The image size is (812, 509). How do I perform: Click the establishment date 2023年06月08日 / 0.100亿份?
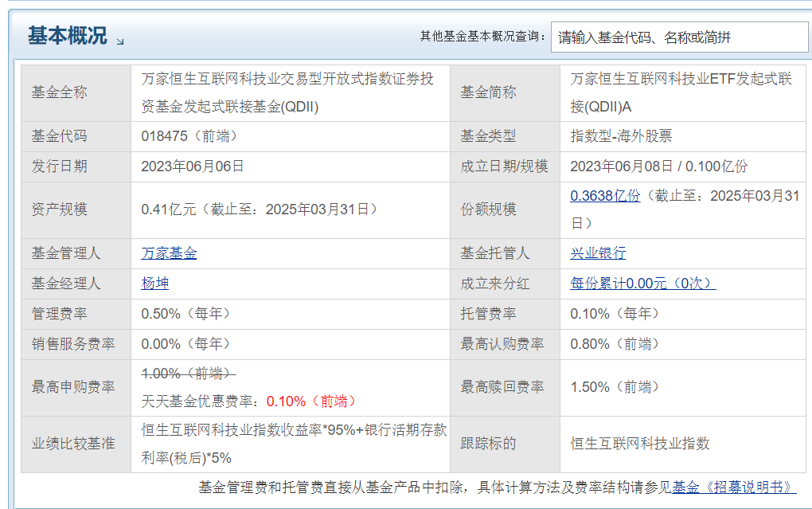[x=658, y=166]
